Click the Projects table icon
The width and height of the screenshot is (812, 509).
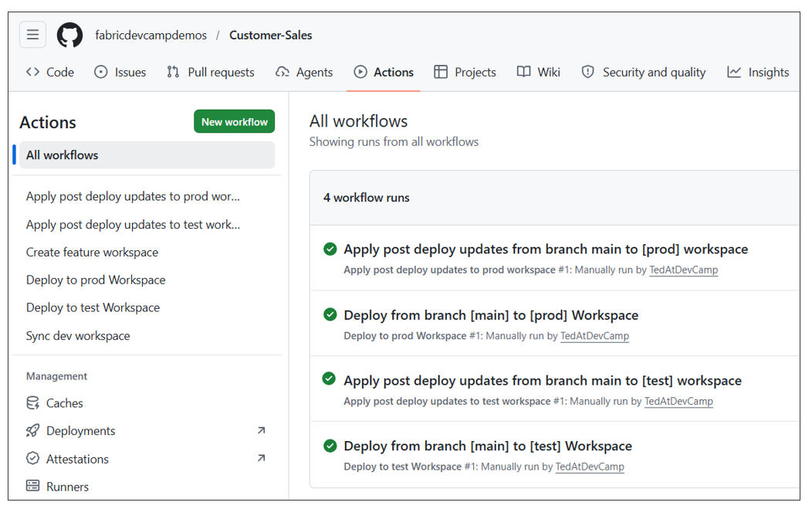click(x=441, y=72)
